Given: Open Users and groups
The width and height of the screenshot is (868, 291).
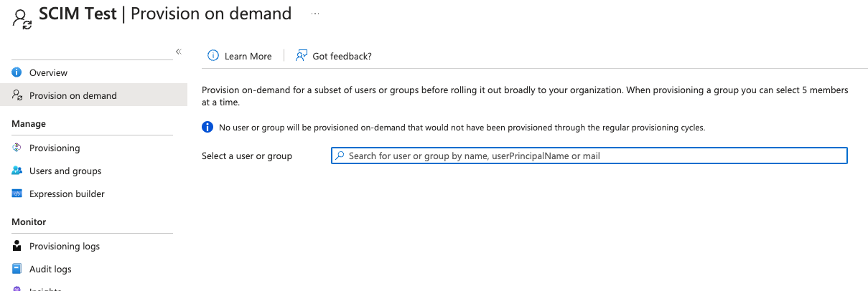Looking at the screenshot, I should (x=65, y=171).
